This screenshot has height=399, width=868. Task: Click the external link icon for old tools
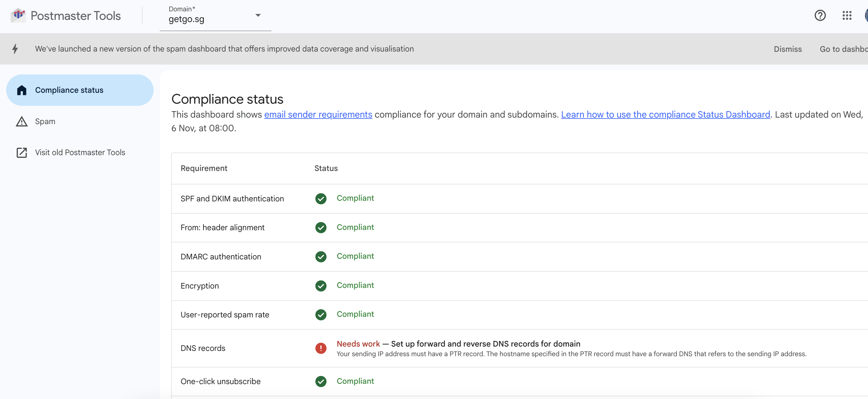pyautogui.click(x=22, y=153)
